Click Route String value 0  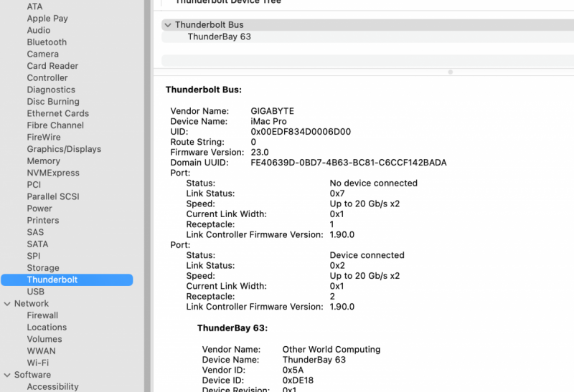coord(253,142)
